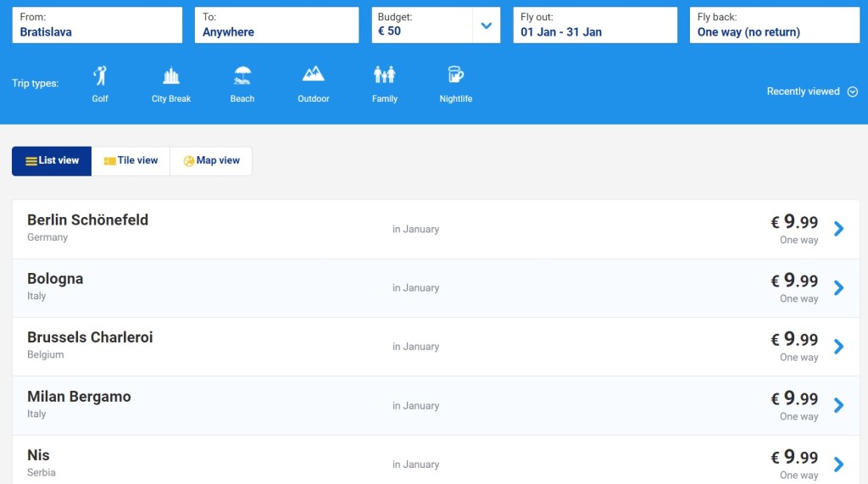Click 'Italy' under Bologna
Screen dimensions: 868x484
pos(36,296)
